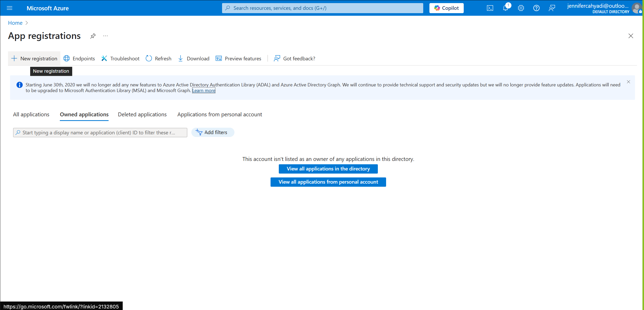
Task: Click Microsoft Azure logo text
Action: coord(48,8)
